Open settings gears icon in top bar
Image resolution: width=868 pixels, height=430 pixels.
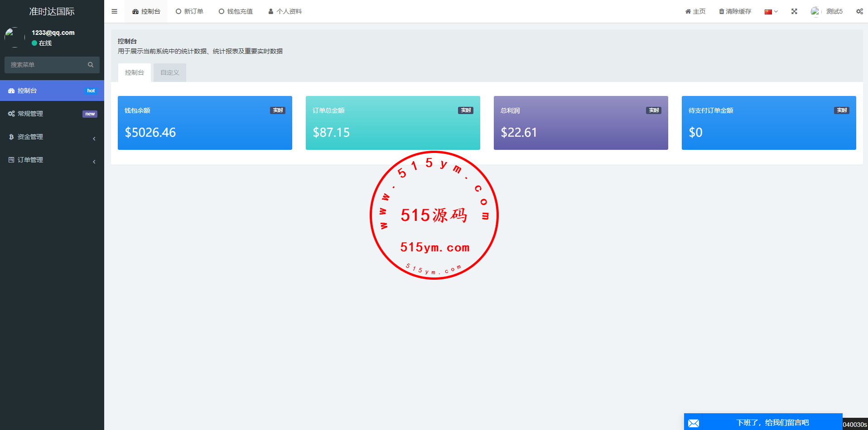tap(859, 11)
